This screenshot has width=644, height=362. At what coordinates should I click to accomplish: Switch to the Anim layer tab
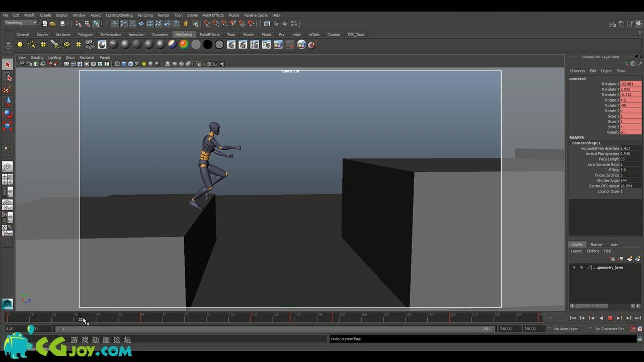click(x=614, y=245)
